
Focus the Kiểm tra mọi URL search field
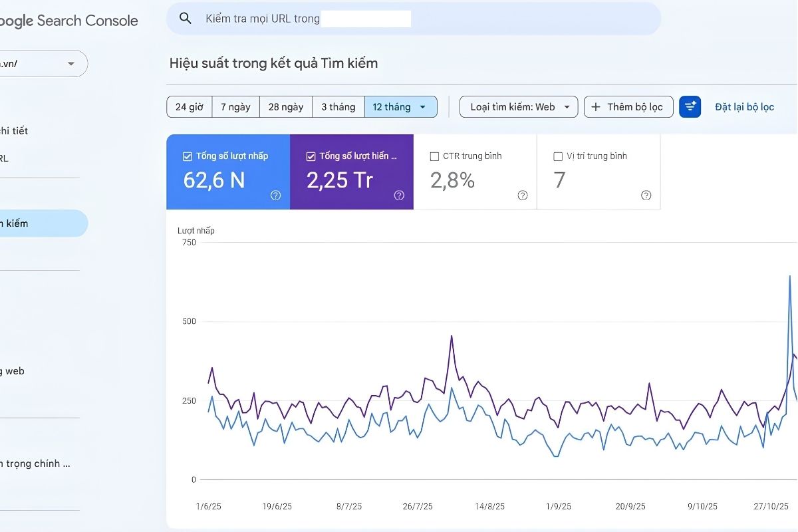(414, 19)
